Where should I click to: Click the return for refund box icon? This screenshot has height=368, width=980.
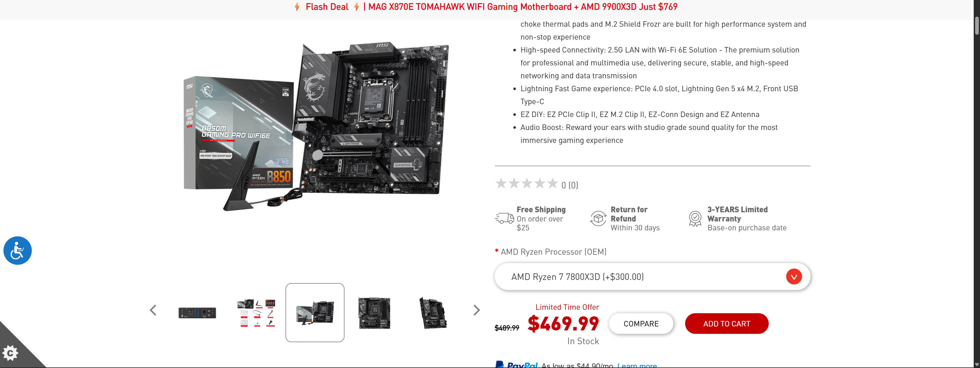pyautogui.click(x=598, y=218)
